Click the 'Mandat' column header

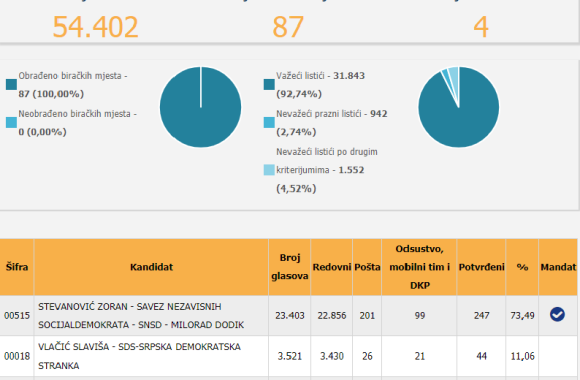tap(558, 267)
